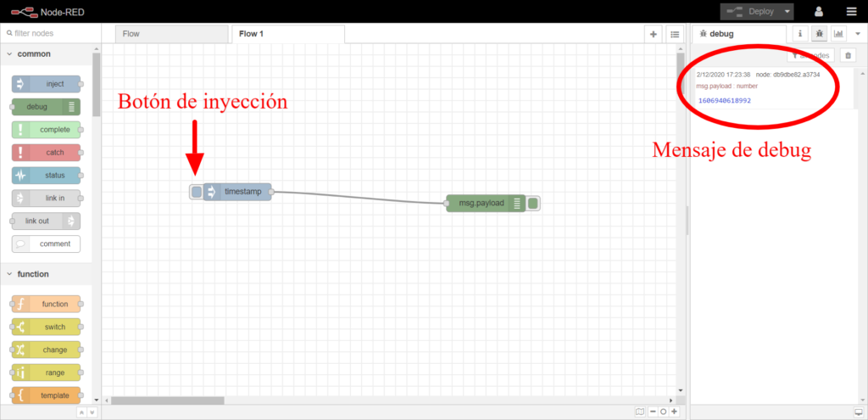Toggle the navigator map icon
Image resolution: width=868 pixels, height=420 pixels.
point(641,412)
